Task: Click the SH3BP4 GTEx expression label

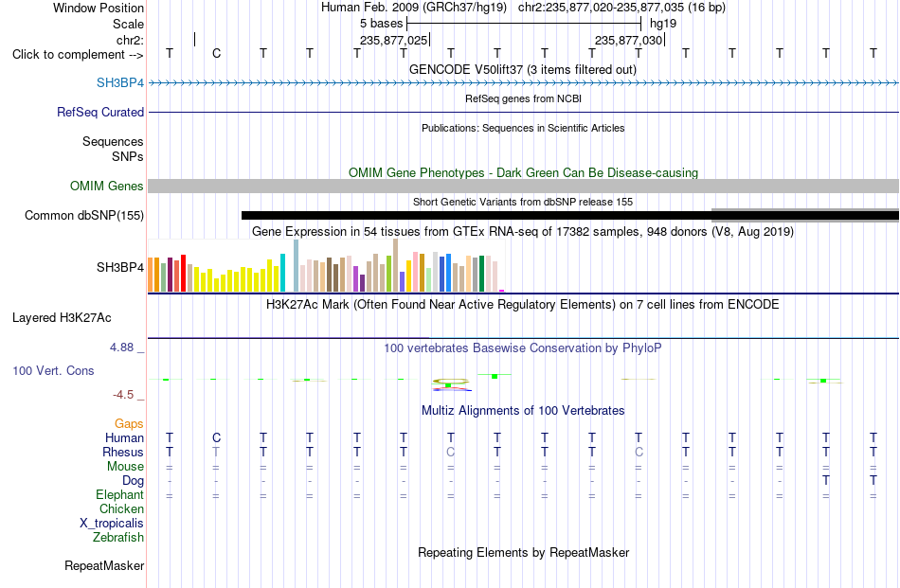Action: coord(120,267)
